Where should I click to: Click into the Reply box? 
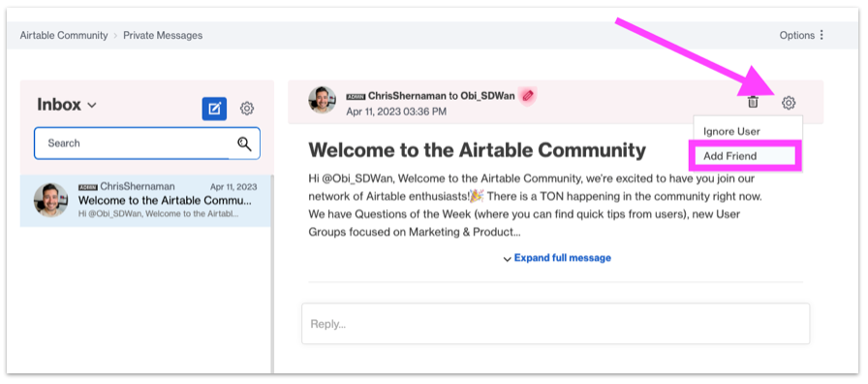555,324
